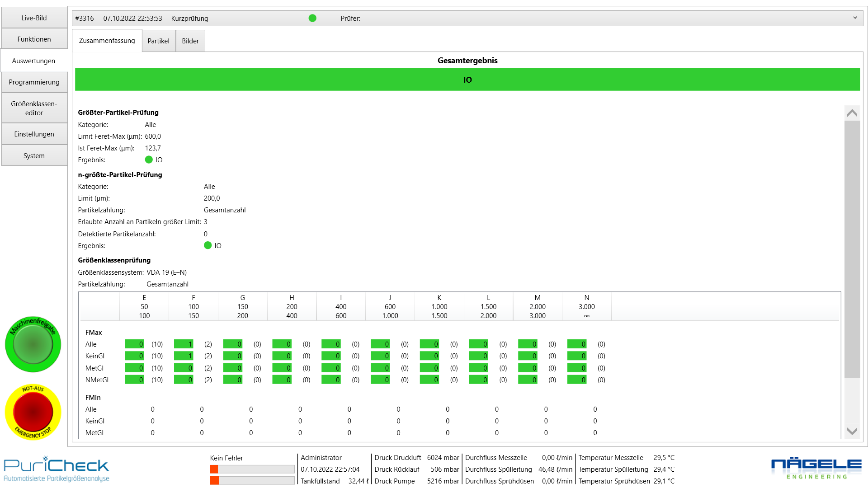This screenshot has height=488, width=868.
Task: Click the green status dot beside Kurzprüfung
Action: click(312, 19)
